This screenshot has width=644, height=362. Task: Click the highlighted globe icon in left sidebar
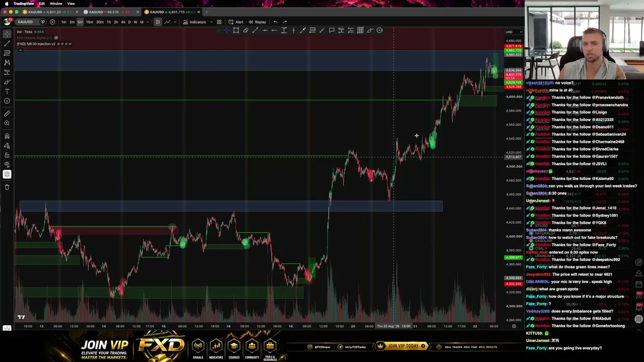(x=7, y=174)
